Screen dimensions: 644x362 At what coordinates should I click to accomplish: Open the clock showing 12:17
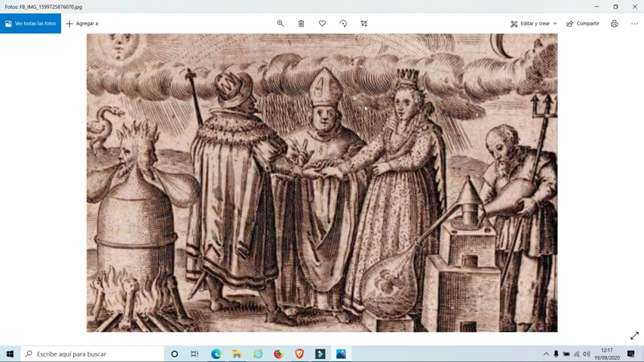tap(607, 354)
